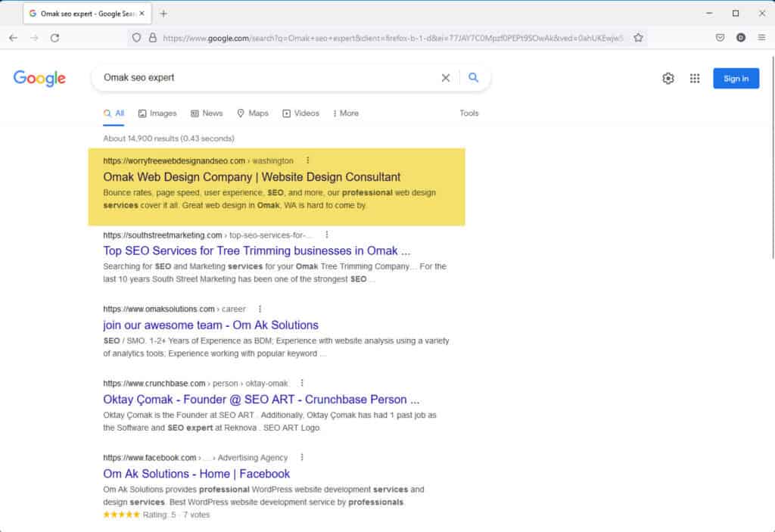Screen dimensions: 775x532
Task: Go back using the browser back arrow
Action: pos(14,38)
